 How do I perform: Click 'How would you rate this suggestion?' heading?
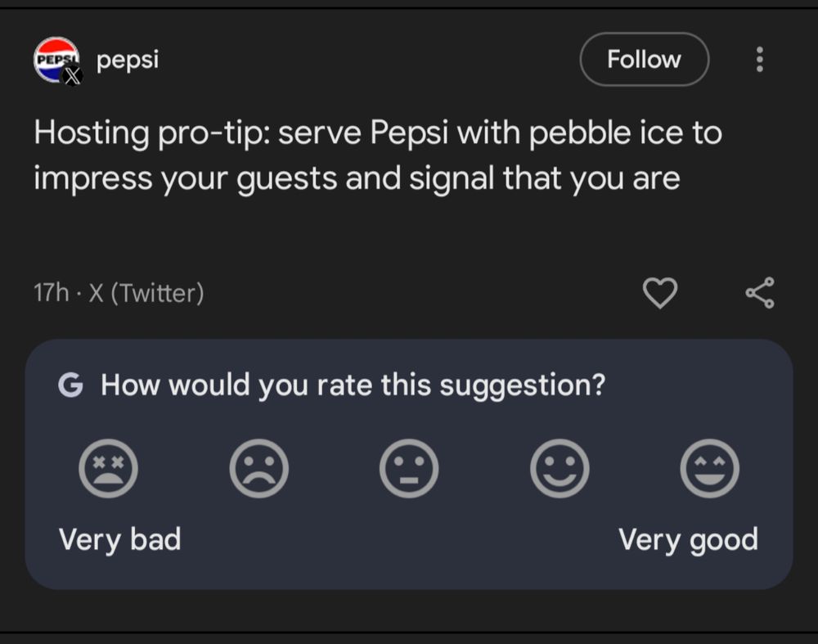353,385
